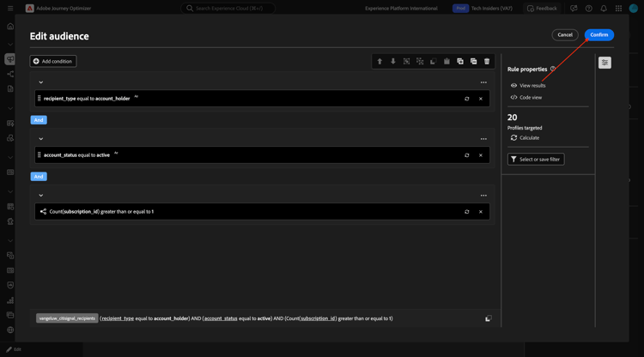Refresh the account_status condition count
644x357 pixels.
coord(466,155)
